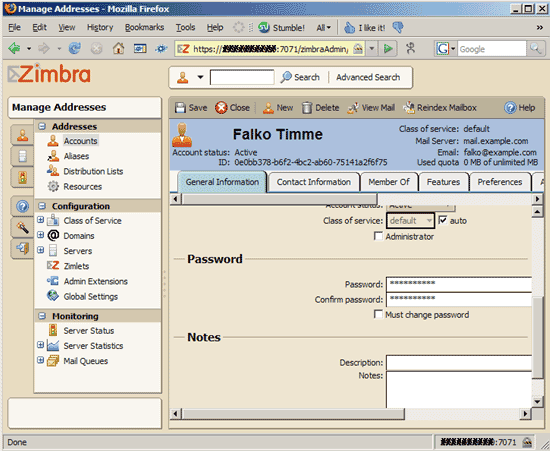The height and width of the screenshot is (451, 550).
Task: Click Firefox Back arrow
Action: coord(14,48)
